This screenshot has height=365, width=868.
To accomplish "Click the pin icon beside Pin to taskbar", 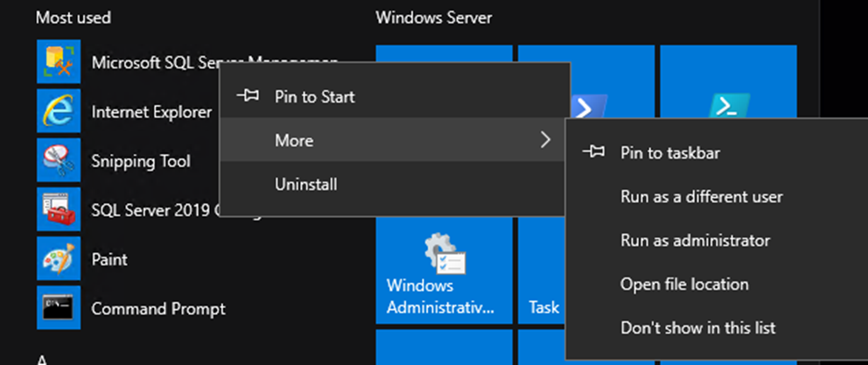I will (x=593, y=151).
